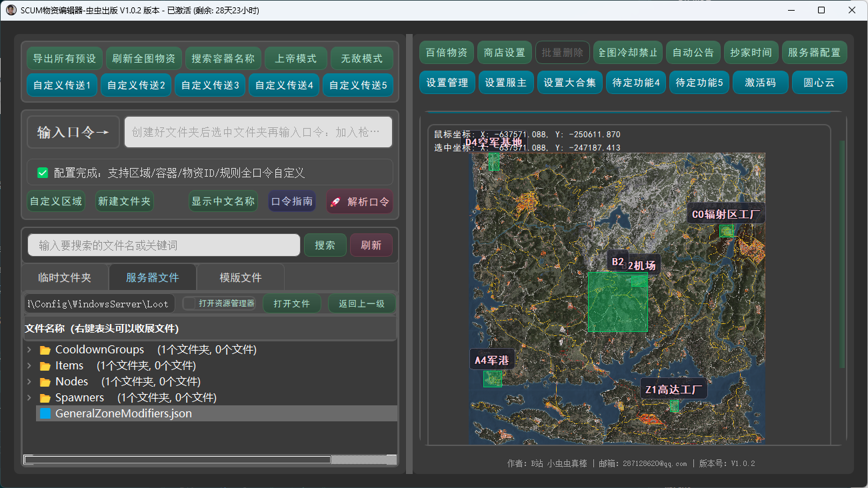
Task: Expand the Spawners folder arrow
Action: click(x=29, y=398)
